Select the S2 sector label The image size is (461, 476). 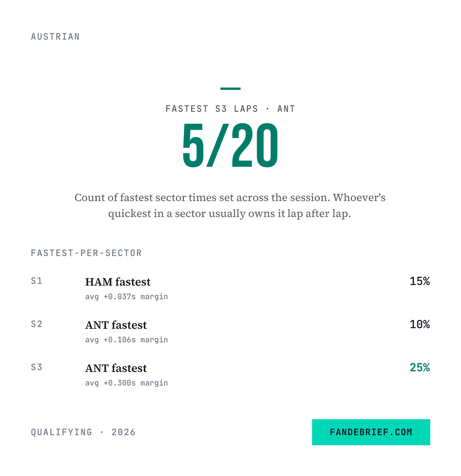click(37, 324)
